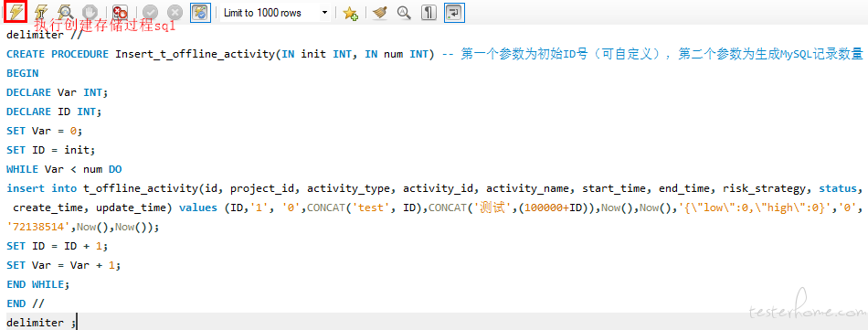This screenshot has height=330, width=868.
Task: Toggle the stop-on-error script option
Action: click(x=120, y=12)
